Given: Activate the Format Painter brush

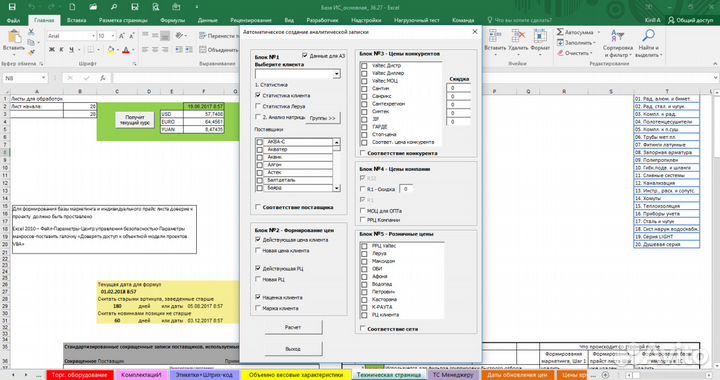Looking at the screenshot, I should click(31, 53).
